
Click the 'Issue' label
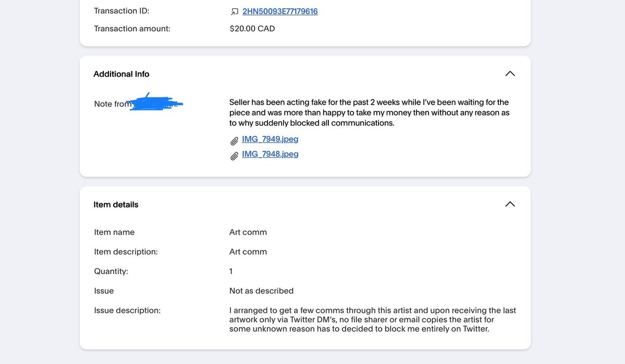coord(104,291)
